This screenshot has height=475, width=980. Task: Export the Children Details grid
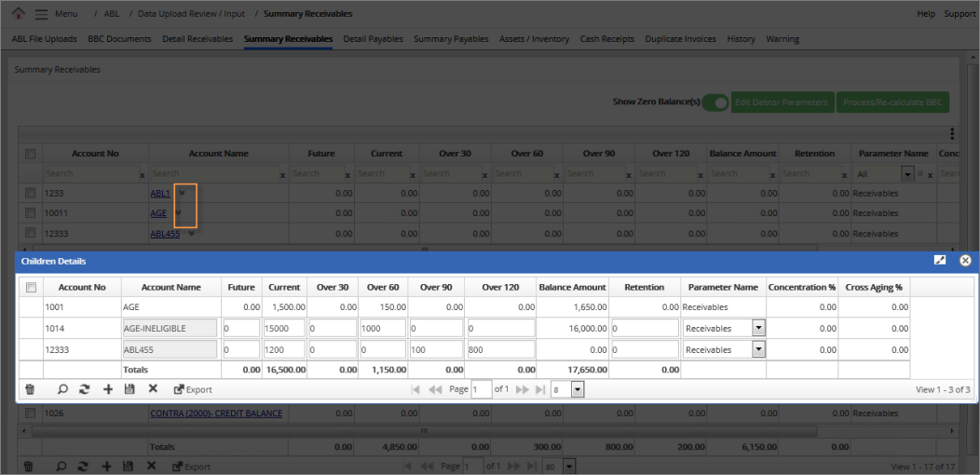(193, 389)
